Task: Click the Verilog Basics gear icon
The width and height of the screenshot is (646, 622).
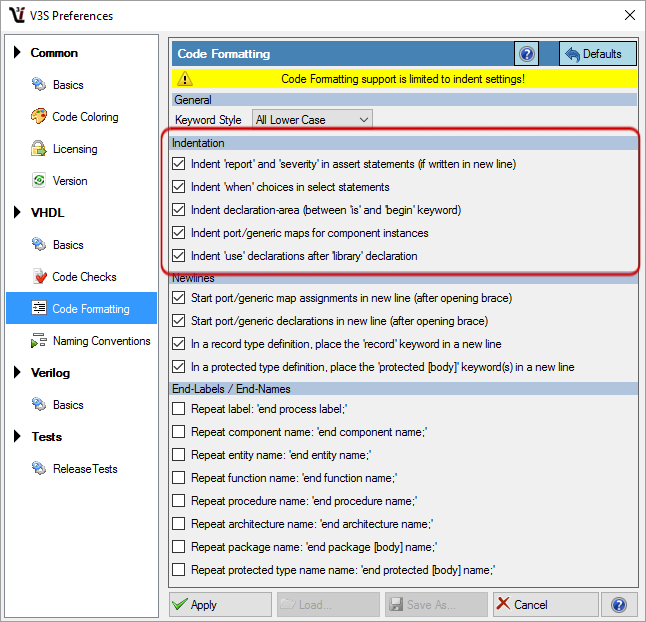Action: [x=39, y=404]
